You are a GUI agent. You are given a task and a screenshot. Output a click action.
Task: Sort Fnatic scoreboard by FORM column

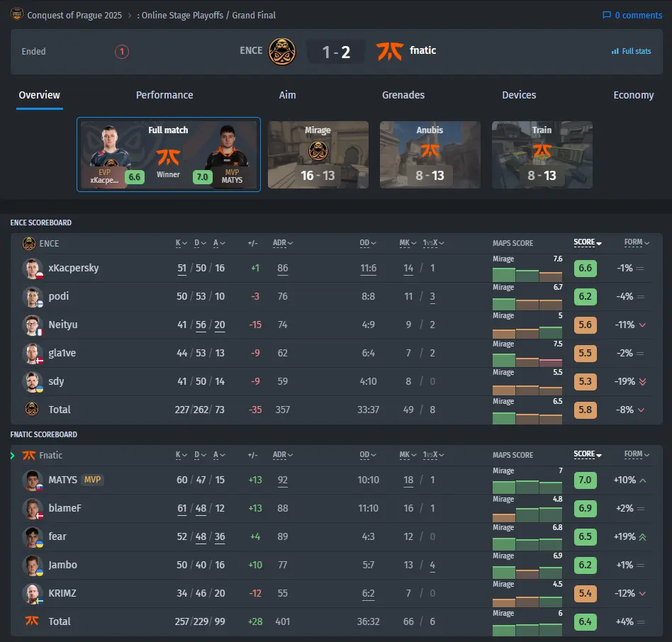tap(637, 454)
